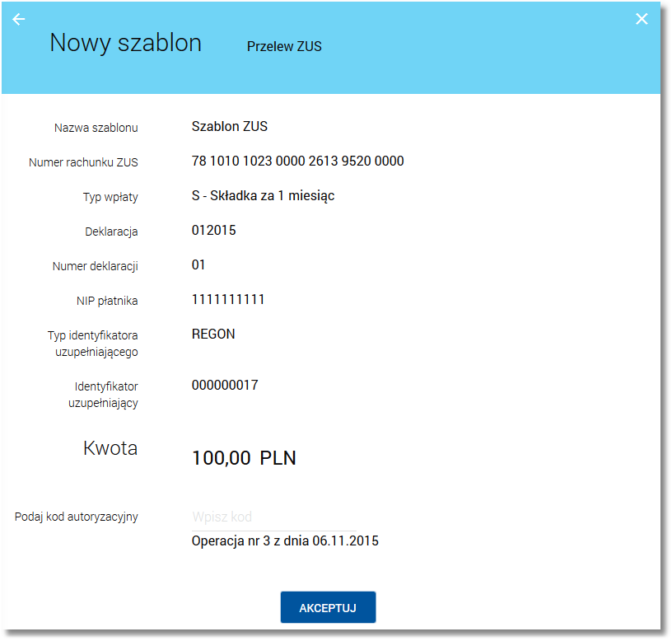Viewport: 672px width, 641px height.
Task: Click the back arrow icon
Action: (18, 19)
